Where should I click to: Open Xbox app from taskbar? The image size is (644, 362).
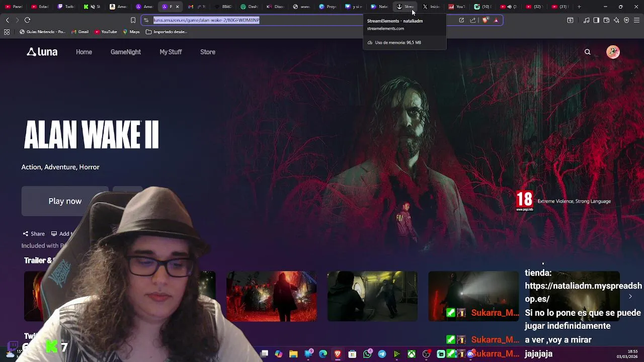coord(412,354)
